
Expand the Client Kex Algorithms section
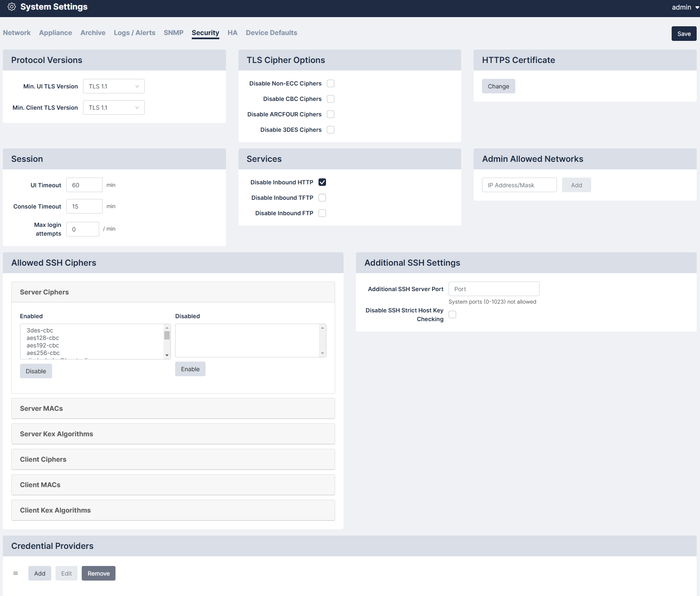pyautogui.click(x=173, y=510)
